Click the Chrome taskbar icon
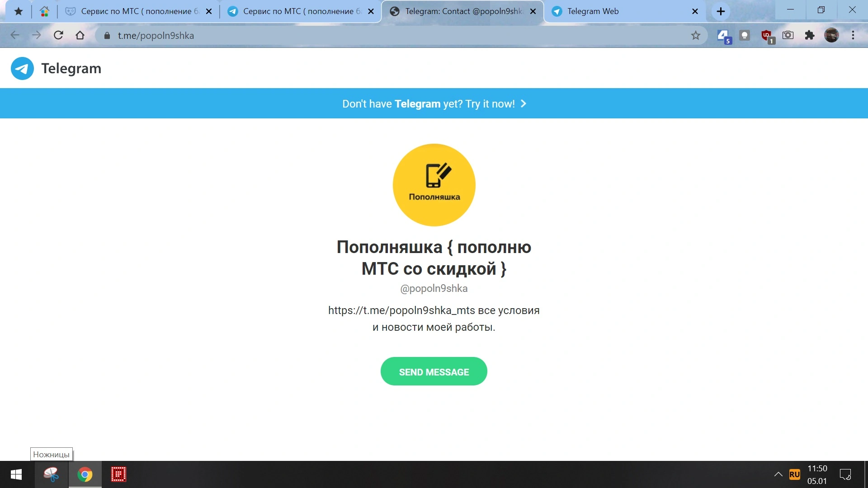The height and width of the screenshot is (488, 868). click(85, 474)
